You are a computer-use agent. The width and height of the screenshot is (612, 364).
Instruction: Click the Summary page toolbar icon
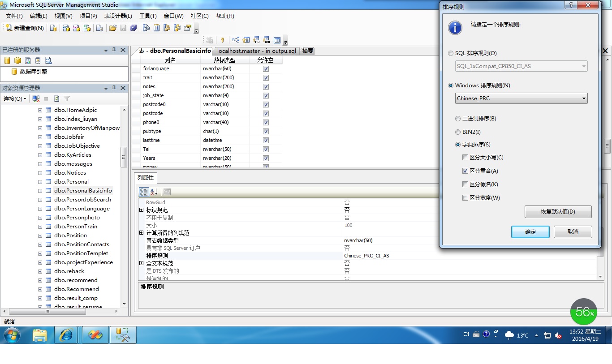157,28
